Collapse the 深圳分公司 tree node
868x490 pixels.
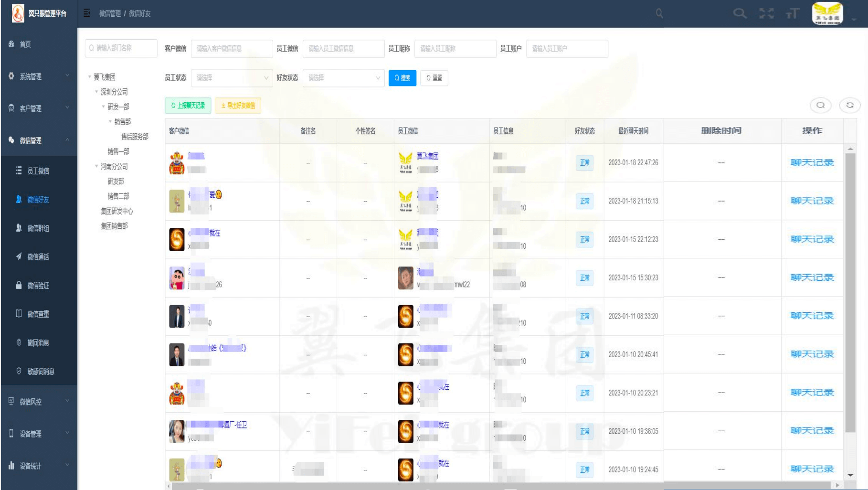pyautogui.click(x=96, y=92)
